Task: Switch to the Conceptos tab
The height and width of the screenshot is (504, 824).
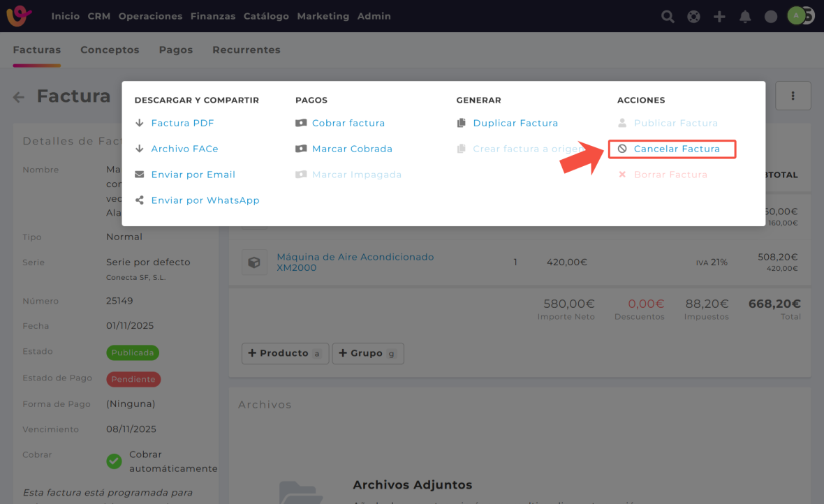Action: [x=110, y=50]
